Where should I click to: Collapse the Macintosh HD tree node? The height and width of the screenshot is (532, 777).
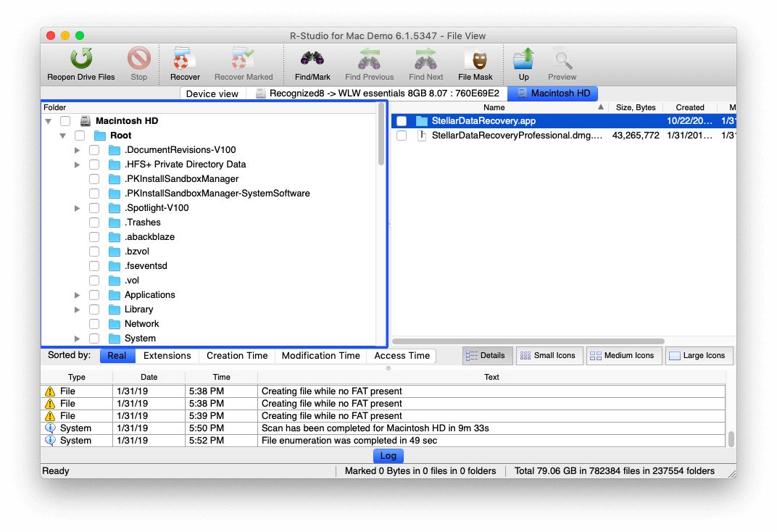(x=49, y=121)
